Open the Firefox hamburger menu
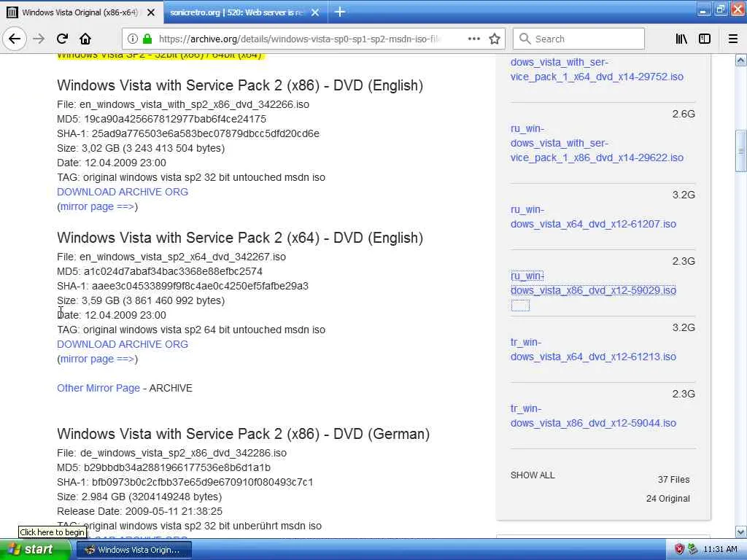The image size is (747, 560). coord(733,39)
